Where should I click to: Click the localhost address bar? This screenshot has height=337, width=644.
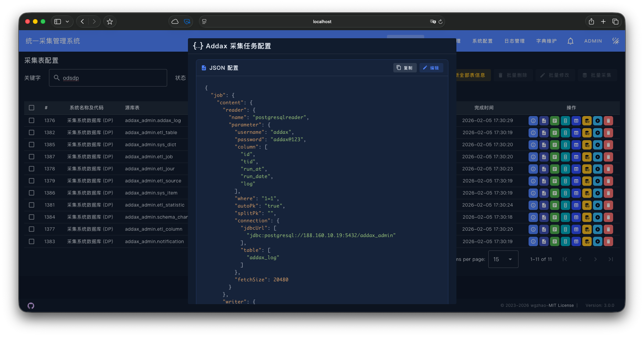tap(322, 21)
